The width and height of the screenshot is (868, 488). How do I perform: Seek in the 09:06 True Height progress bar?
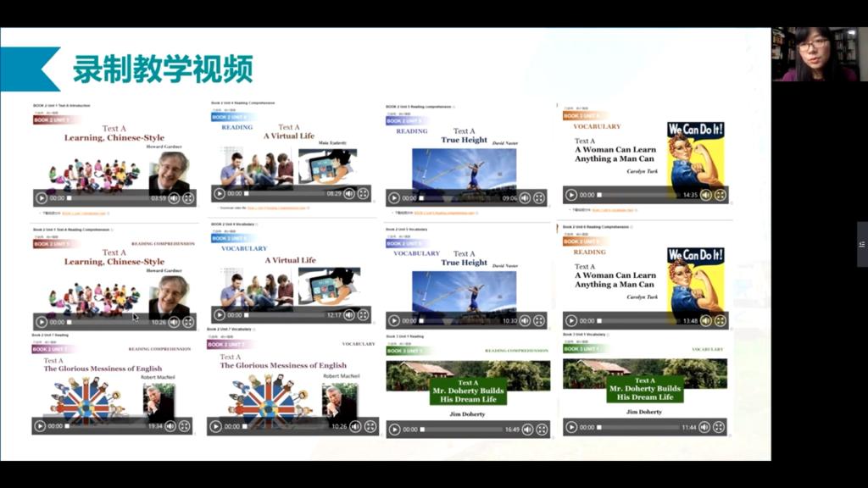tap(460, 198)
